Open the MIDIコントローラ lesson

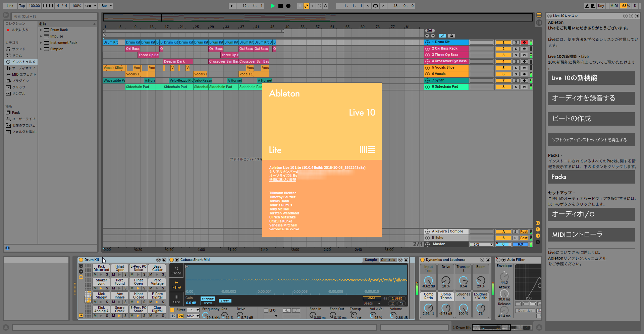(x=591, y=235)
